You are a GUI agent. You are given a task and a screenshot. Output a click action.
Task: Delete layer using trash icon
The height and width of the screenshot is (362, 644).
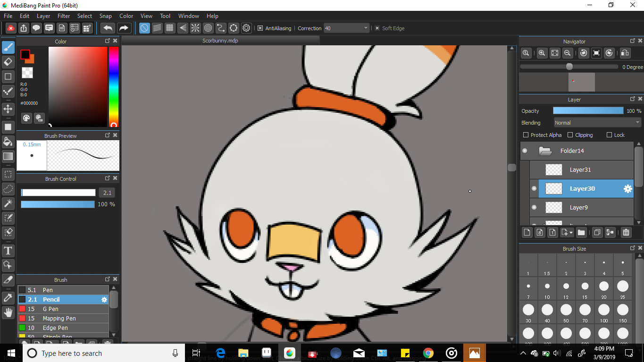tap(626, 232)
